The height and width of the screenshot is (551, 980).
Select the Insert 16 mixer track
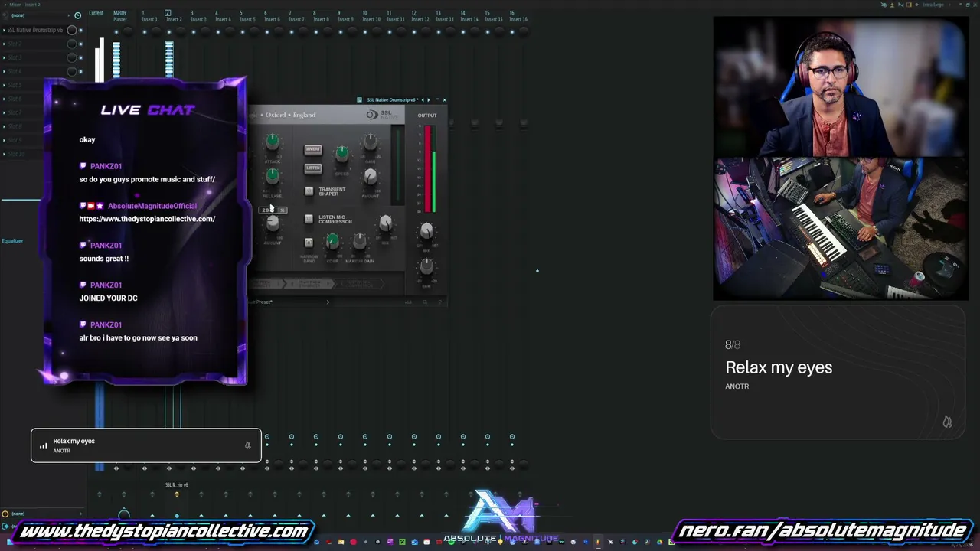pyautogui.click(x=518, y=16)
